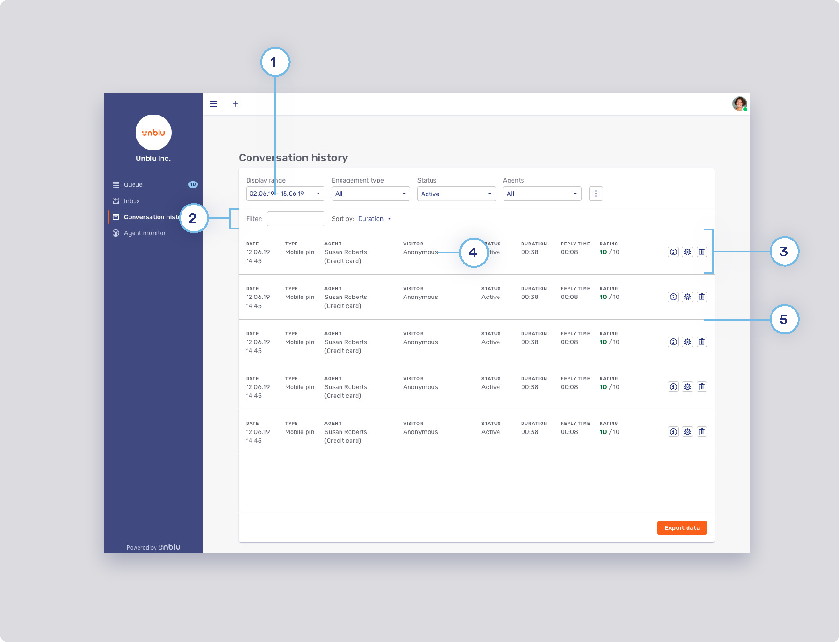Open more filter options (three dots)
The height and width of the screenshot is (642, 840).
tap(596, 194)
